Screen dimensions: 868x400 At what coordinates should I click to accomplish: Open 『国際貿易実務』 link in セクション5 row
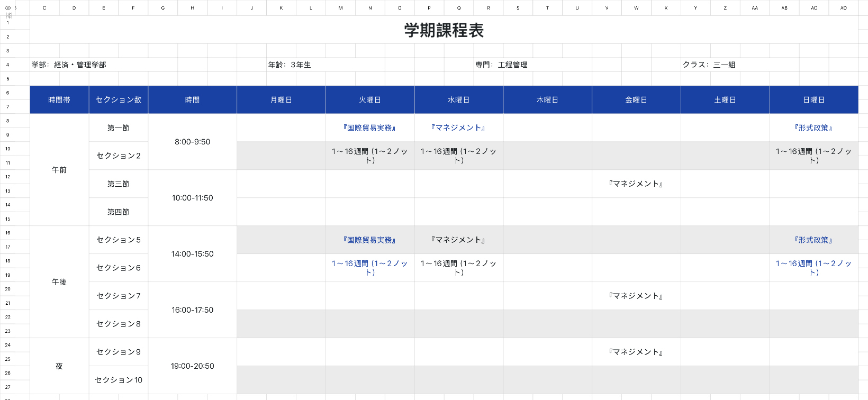pyautogui.click(x=370, y=240)
